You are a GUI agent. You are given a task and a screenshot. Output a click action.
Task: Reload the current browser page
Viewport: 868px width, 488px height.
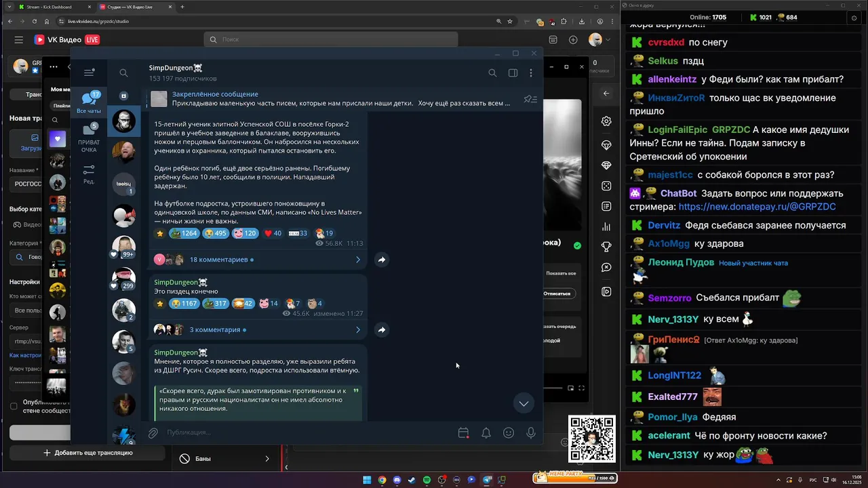point(35,21)
